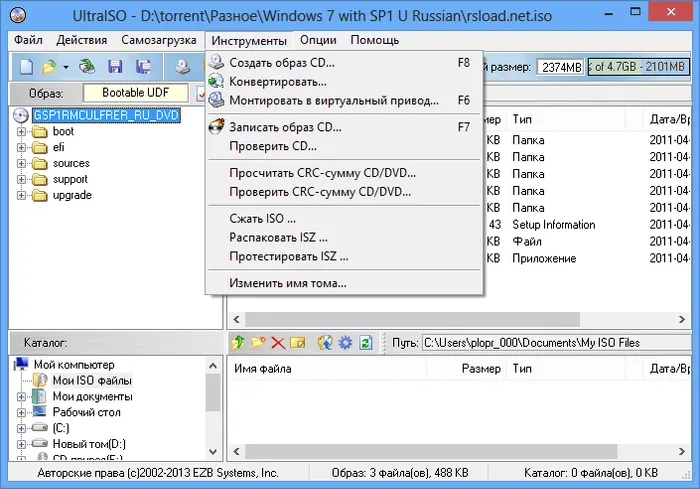Click the New image toolbar icon
The image size is (700, 489).
pos(26,67)
